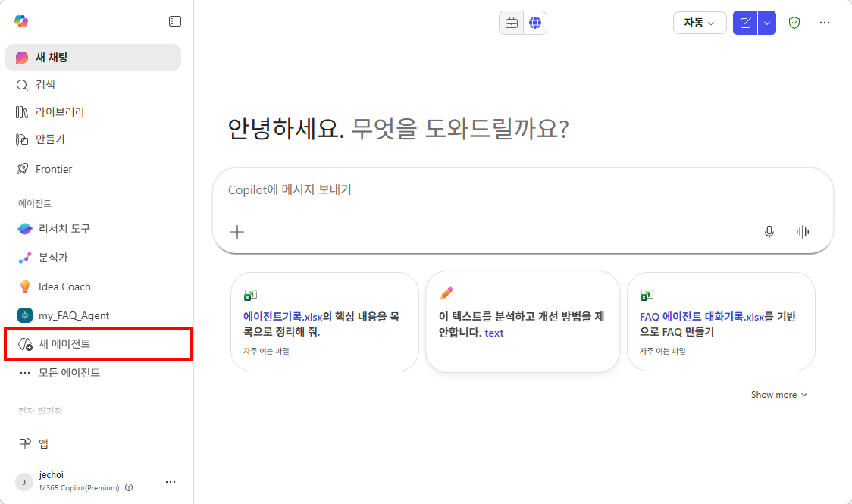Open 만들기 in the sidebar
The image size is (852, 504).
tap(93, 139)
